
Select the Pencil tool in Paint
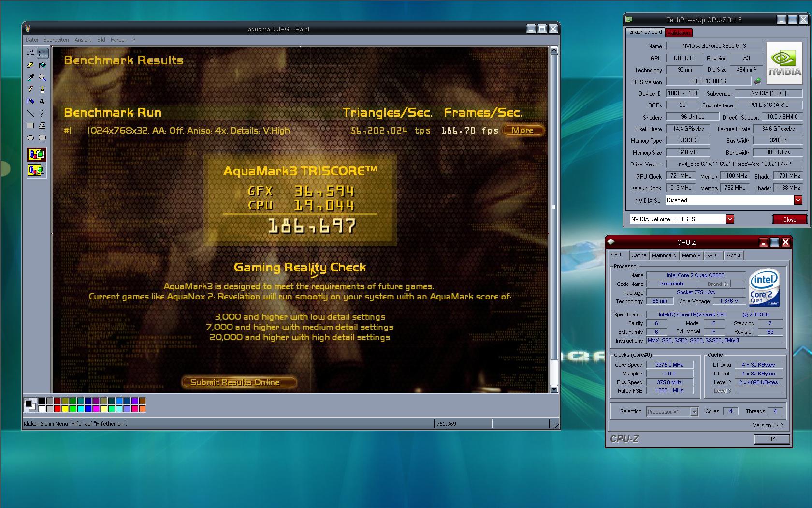pyautogui.click(x=30, y=89)
